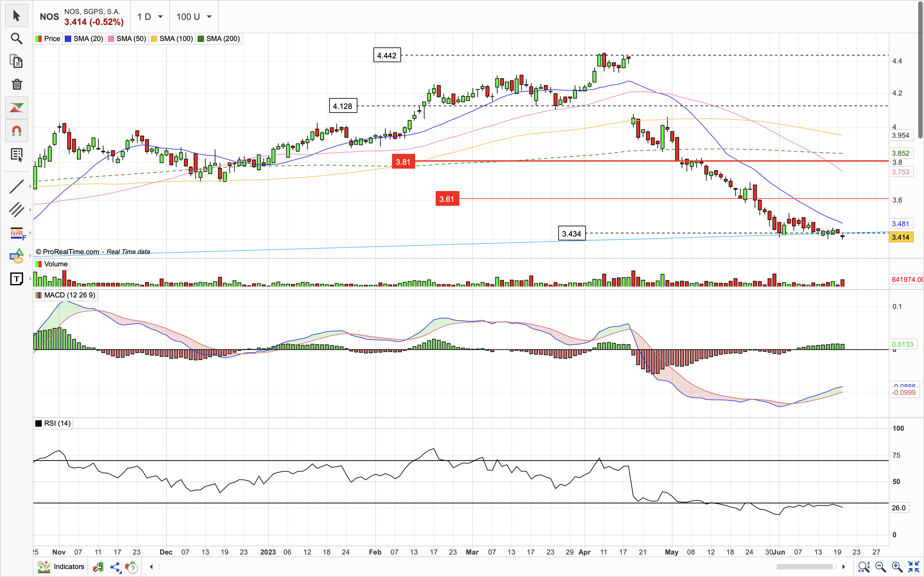924x577 pixels.
Task: Click the trash delete icon
Action: [x=16, y=84]
